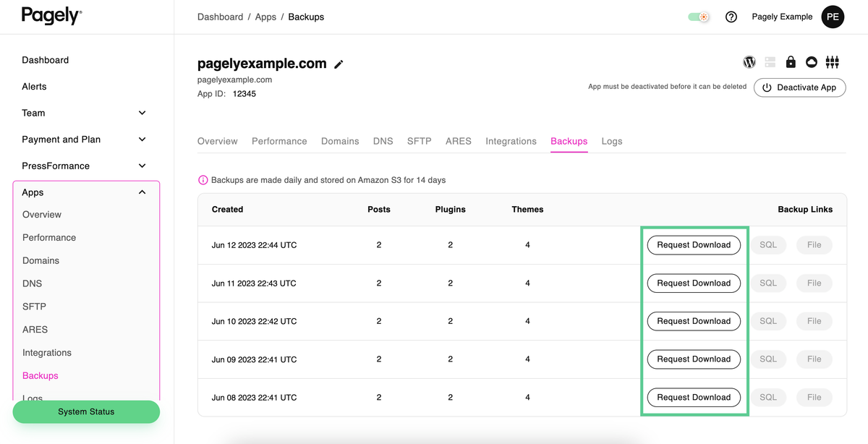Request download for Jun 08 2023 backup
The image size is (868, 444).
(694, 397)
